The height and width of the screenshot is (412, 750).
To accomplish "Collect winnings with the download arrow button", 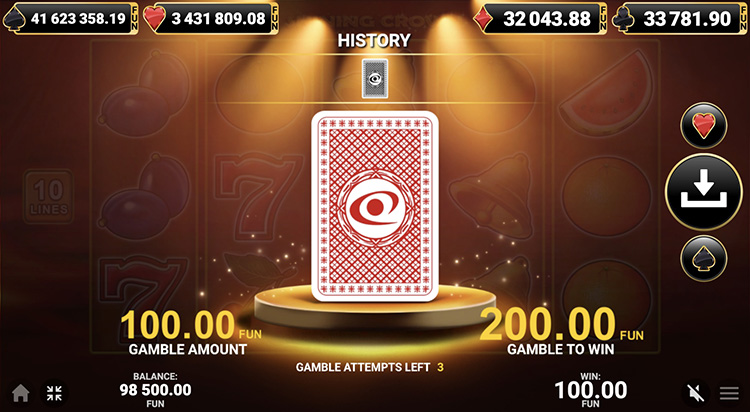I will click(704, 192).
